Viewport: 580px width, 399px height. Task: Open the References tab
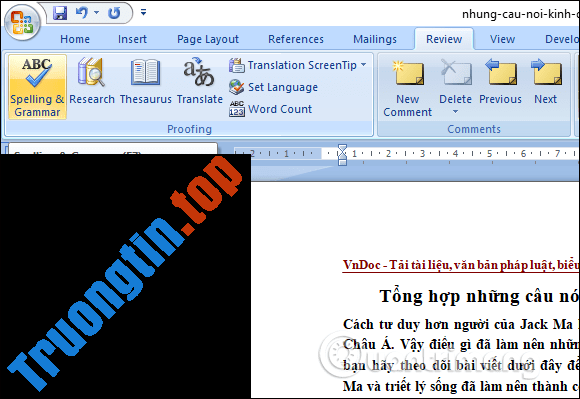(296, 39)
